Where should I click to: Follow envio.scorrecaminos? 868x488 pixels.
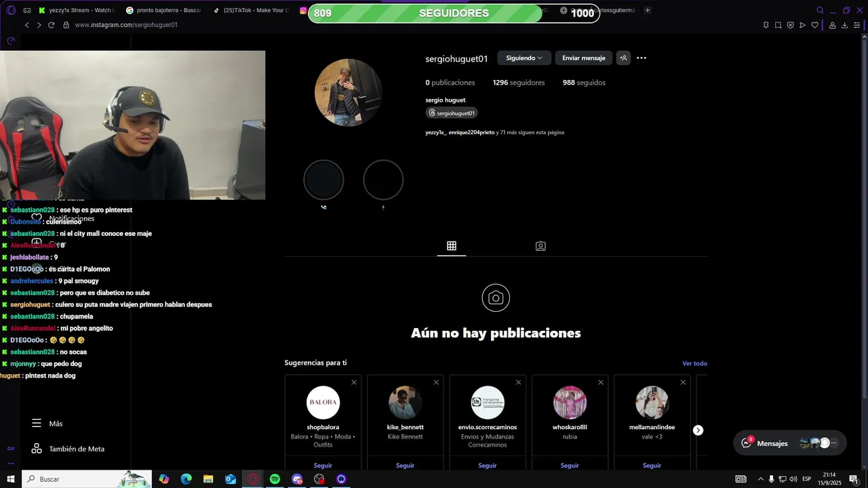[x=488, y=466]
